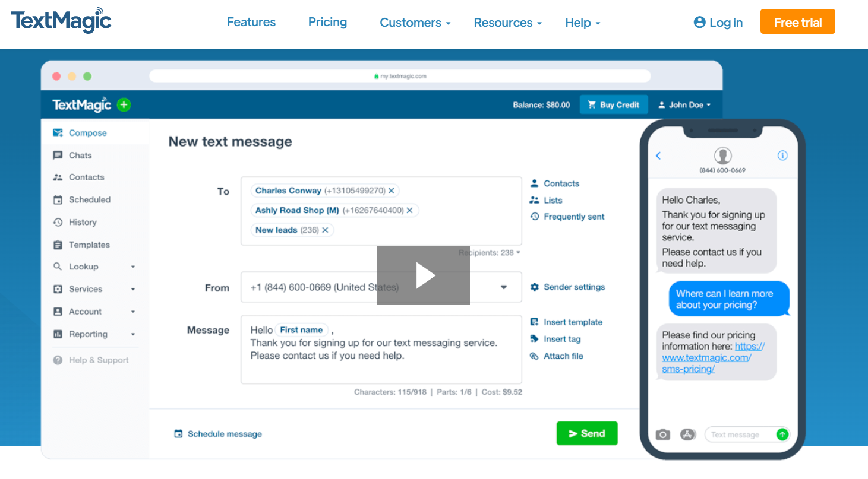Click the TextMagic logo in the website header
The height and width of the screenshot is (479, 868).
coord(61,21)
